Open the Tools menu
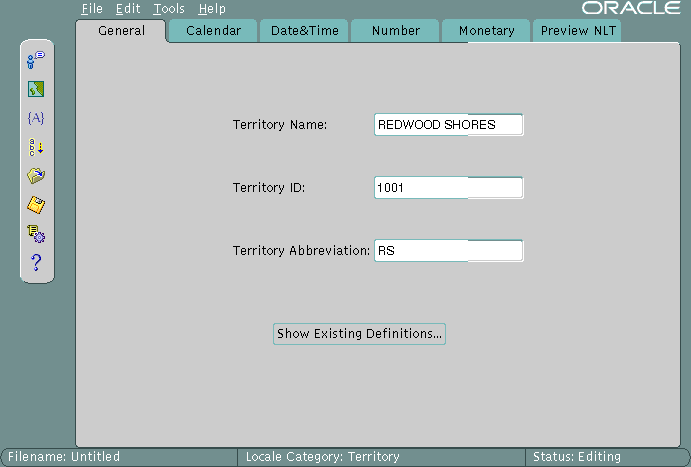 168,9
